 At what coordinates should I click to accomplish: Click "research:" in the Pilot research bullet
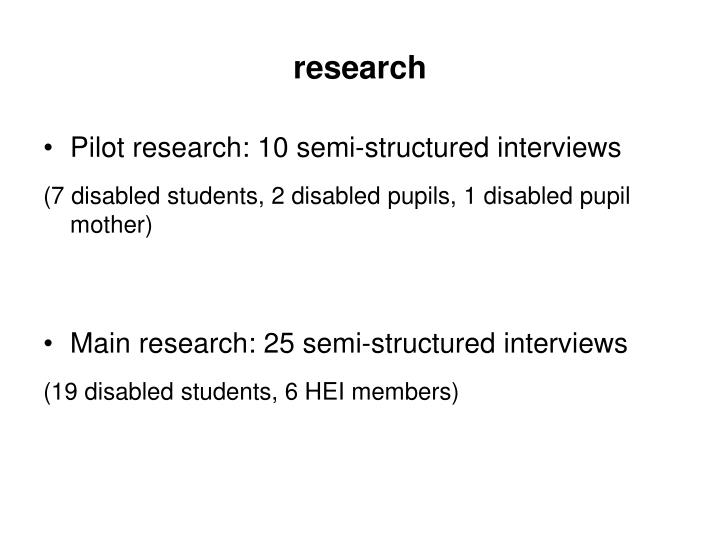pyautogui.click(x=191, y=147)
